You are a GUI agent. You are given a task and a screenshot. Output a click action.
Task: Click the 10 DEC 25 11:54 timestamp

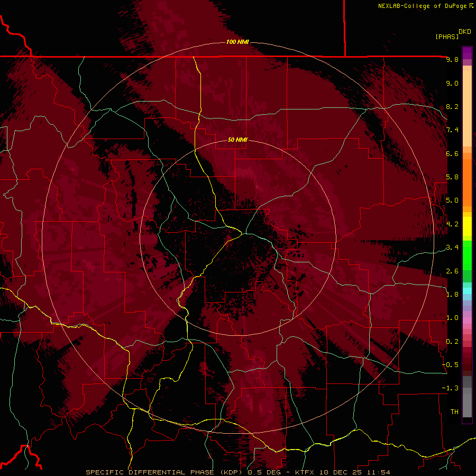click(354, 472)
